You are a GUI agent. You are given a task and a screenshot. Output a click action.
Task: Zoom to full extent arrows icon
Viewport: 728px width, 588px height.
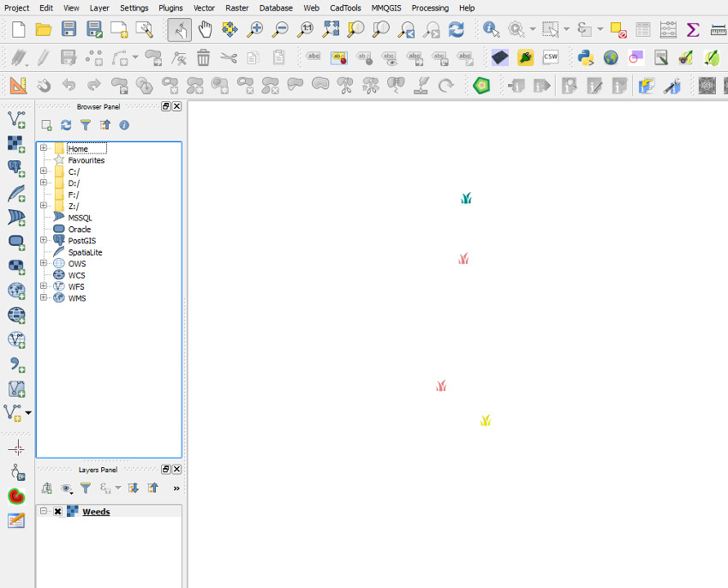[331, 29]
